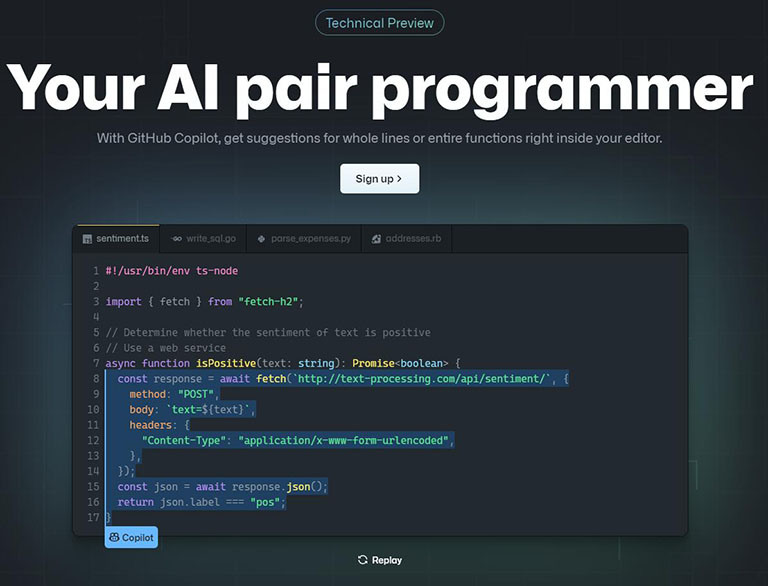
Task: Click line number 1 in the gutter
Action: click(x=96, y=271)
